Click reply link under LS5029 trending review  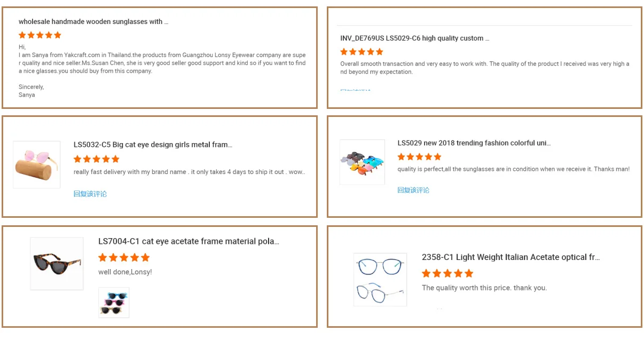413,190
